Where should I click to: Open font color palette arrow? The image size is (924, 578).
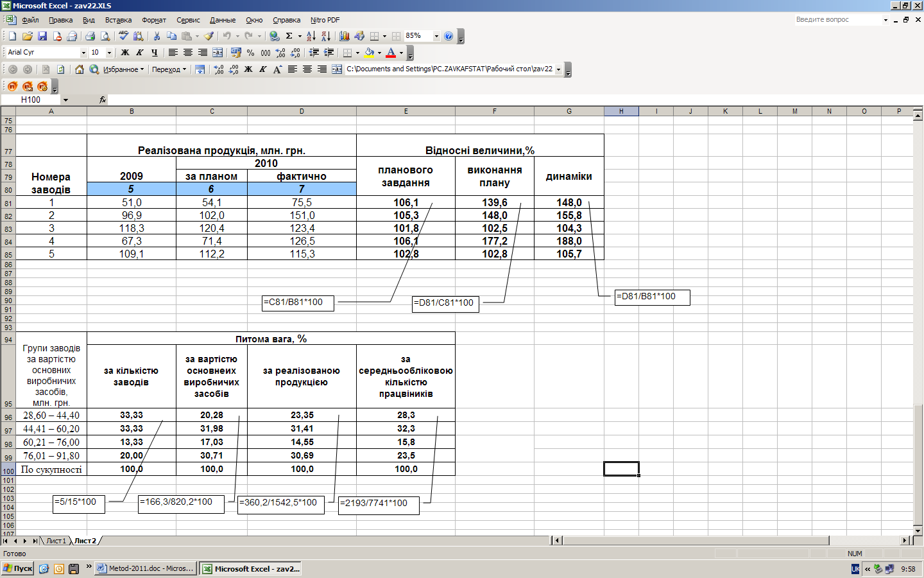coord(401,53)
